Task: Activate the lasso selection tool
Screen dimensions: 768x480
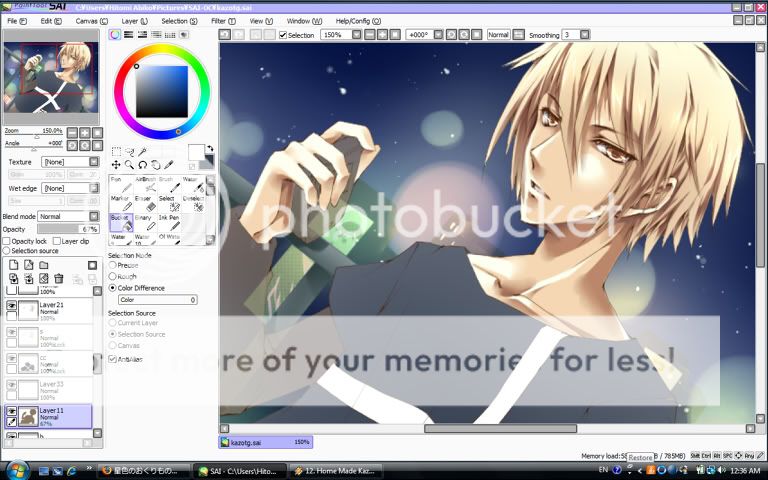Action: click(129, 152)
